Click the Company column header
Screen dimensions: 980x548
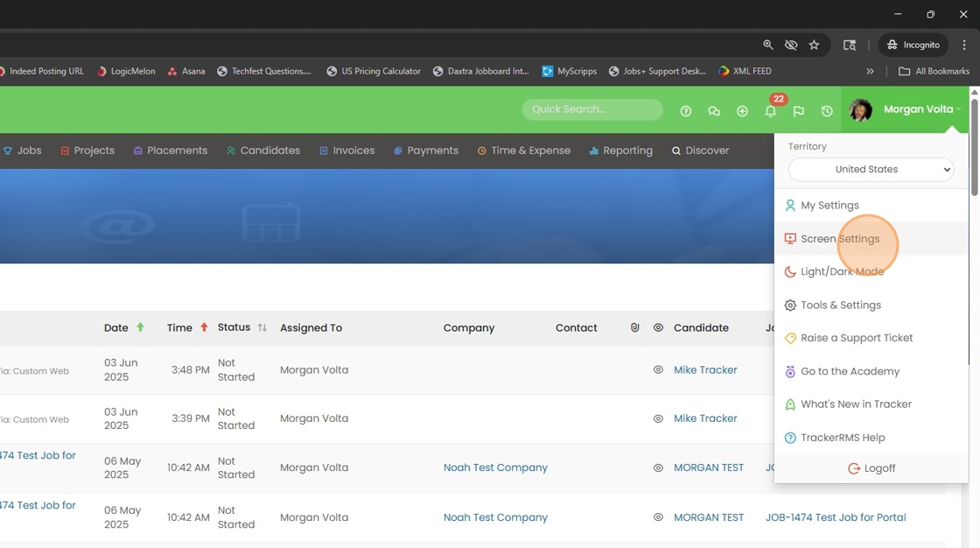click(x=469, y=327)
